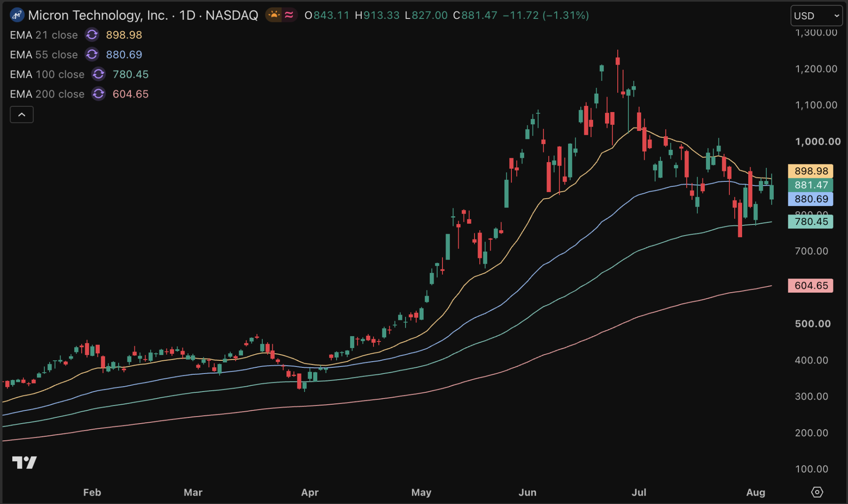Click the 1,000.00 price axis tick
The width and height of the screenshot is (848, 504).
818,141
